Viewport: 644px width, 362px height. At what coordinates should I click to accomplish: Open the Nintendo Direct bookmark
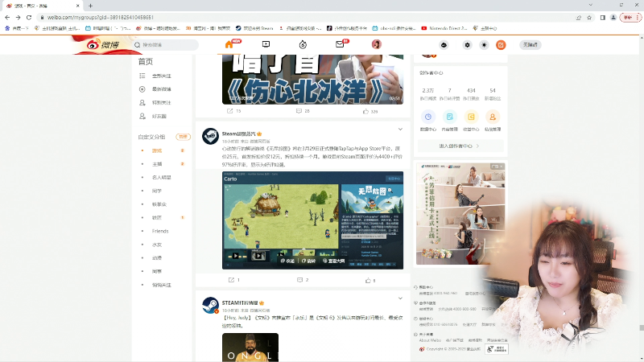coord(444,28)
